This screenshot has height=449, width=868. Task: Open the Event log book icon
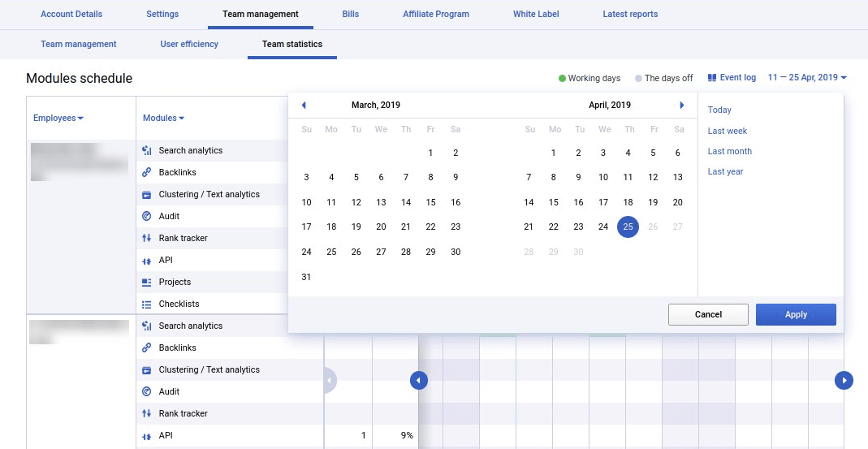point(712,78)
